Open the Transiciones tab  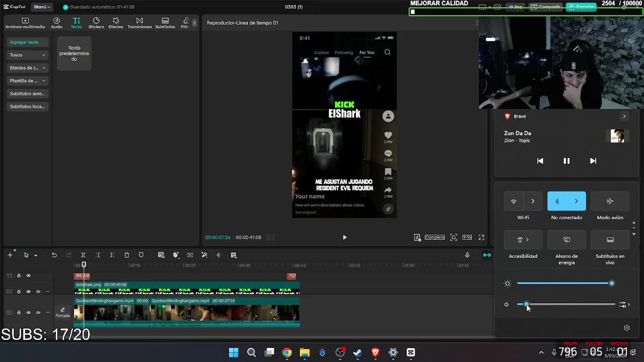pos(139,23)
